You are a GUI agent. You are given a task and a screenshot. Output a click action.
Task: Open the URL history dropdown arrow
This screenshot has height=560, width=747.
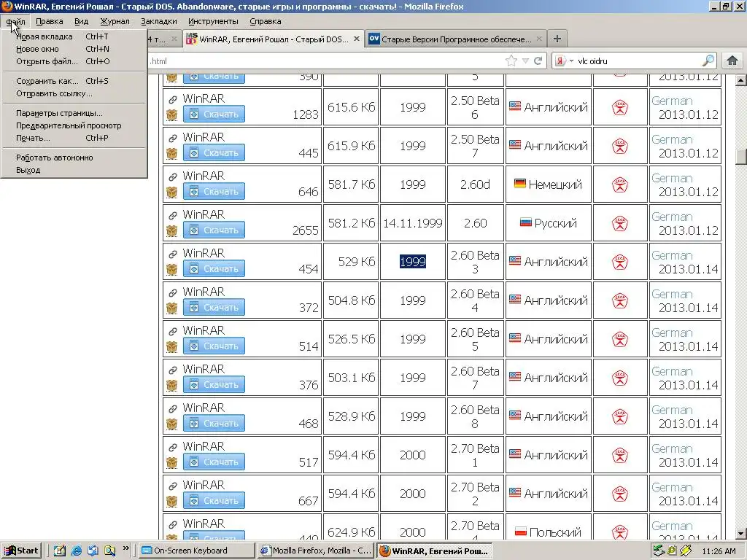(x=525, y=61)
